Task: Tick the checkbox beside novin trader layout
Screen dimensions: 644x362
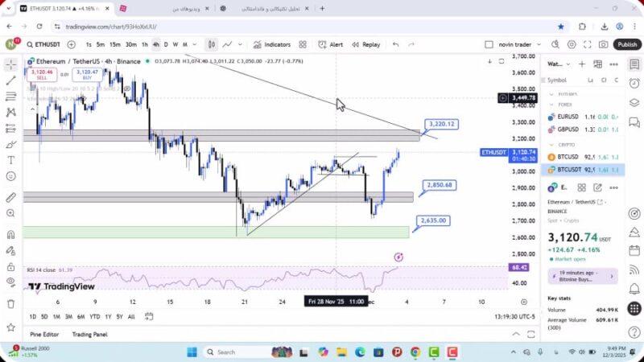Action: [x=489, y=44]
